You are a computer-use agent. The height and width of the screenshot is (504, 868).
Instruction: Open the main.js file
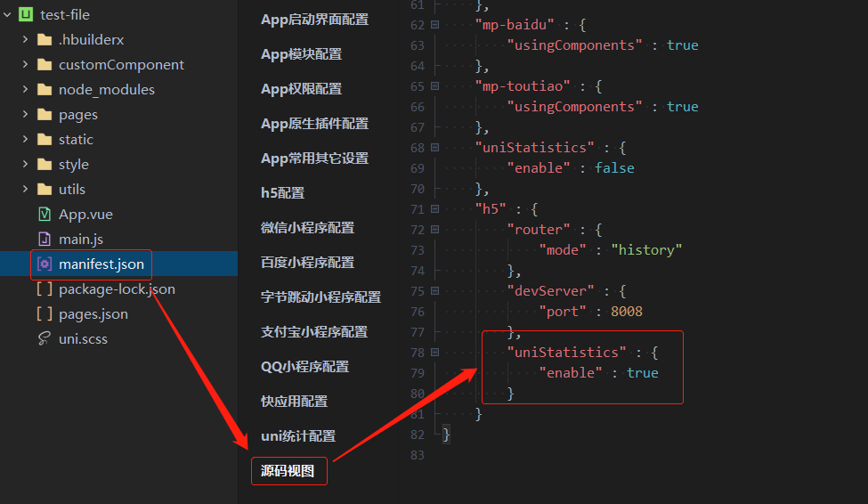pos(81,240)
